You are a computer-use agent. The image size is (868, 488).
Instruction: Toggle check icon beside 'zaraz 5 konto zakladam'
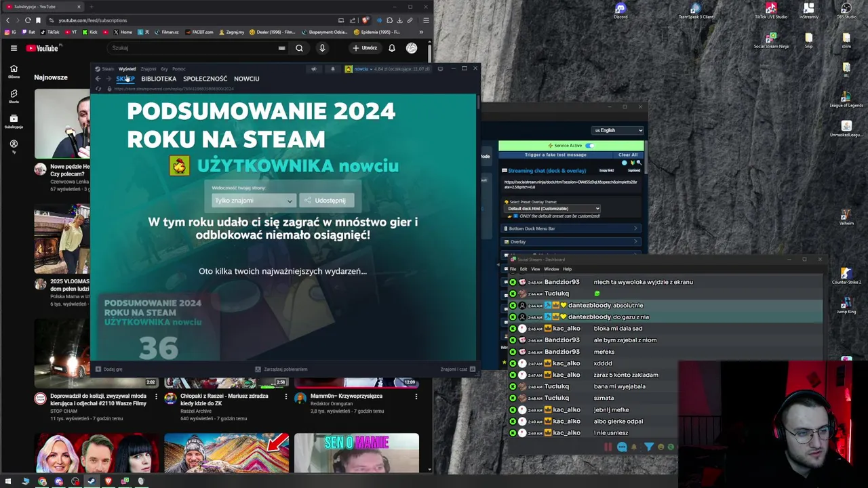[x=513, y=375]
